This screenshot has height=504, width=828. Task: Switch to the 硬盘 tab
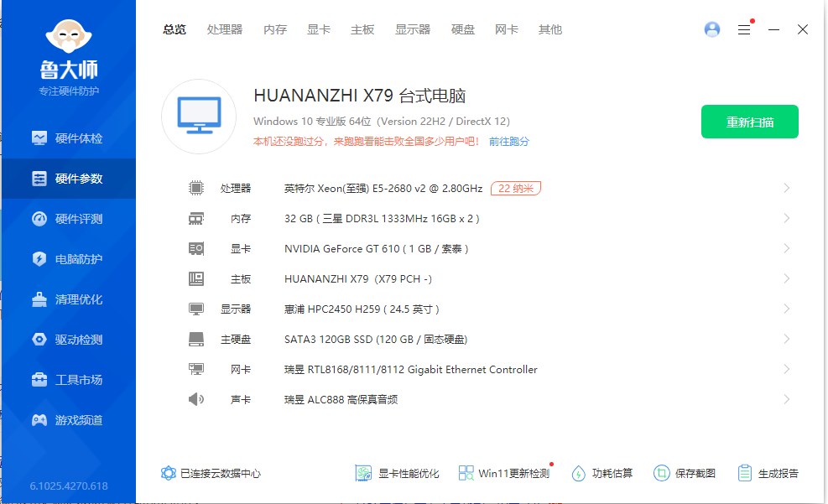pyautogui.click(x=462, y=29)
